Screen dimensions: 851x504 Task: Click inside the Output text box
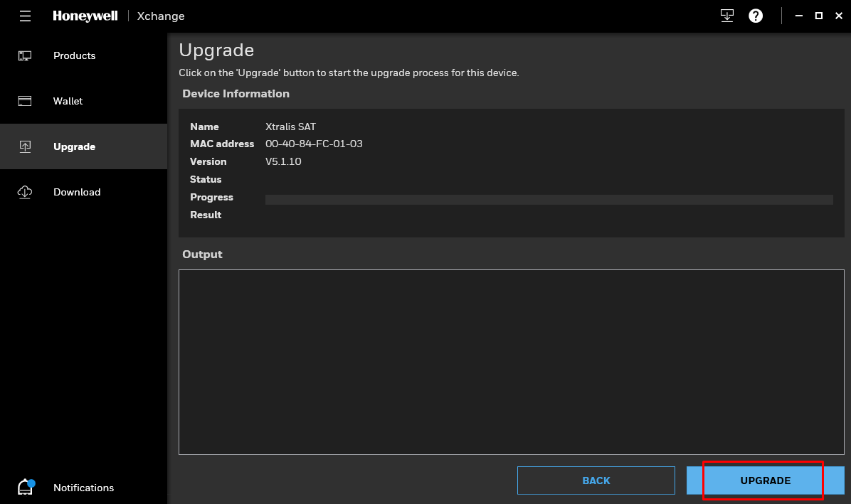(512, 362)
